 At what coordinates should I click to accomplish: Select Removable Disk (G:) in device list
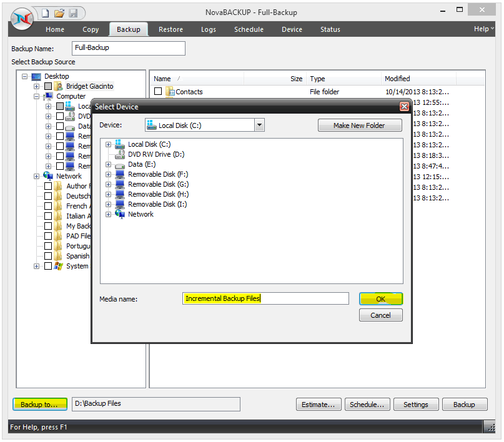(x=157, y=184)
